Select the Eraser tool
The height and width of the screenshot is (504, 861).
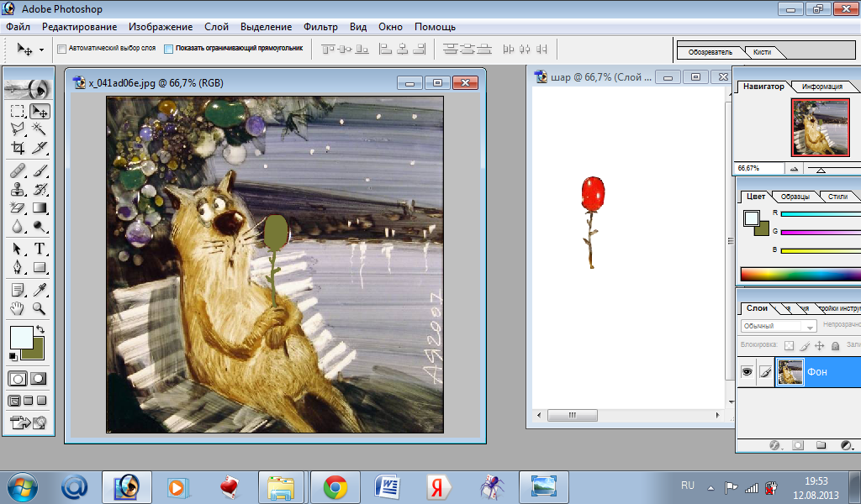(18, 207)
